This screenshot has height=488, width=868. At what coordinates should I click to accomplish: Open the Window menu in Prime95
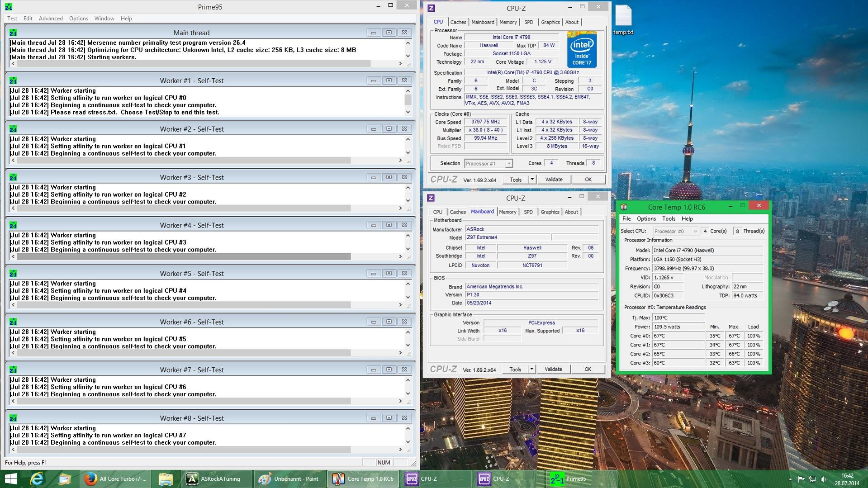pos(104,19)
